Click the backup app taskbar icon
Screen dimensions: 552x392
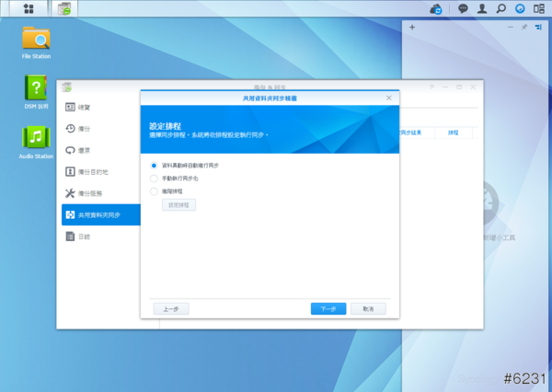coord(64,8)
